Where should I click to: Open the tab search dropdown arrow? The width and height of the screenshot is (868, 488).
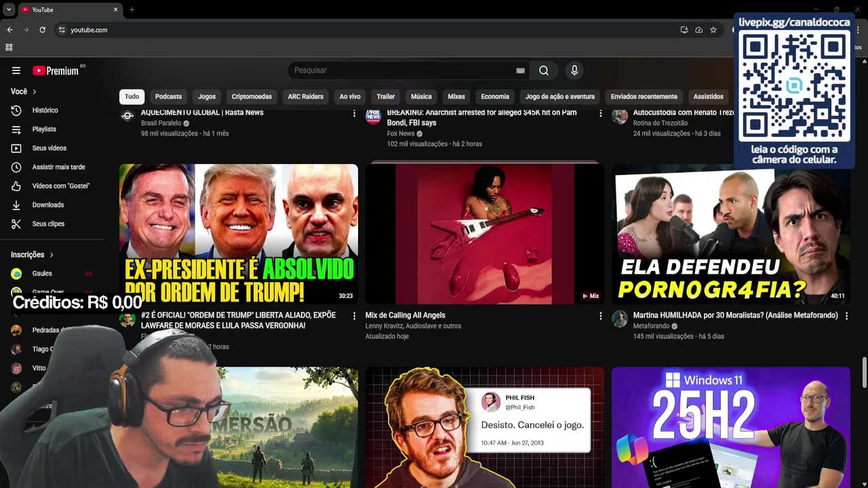click(9, 9)
